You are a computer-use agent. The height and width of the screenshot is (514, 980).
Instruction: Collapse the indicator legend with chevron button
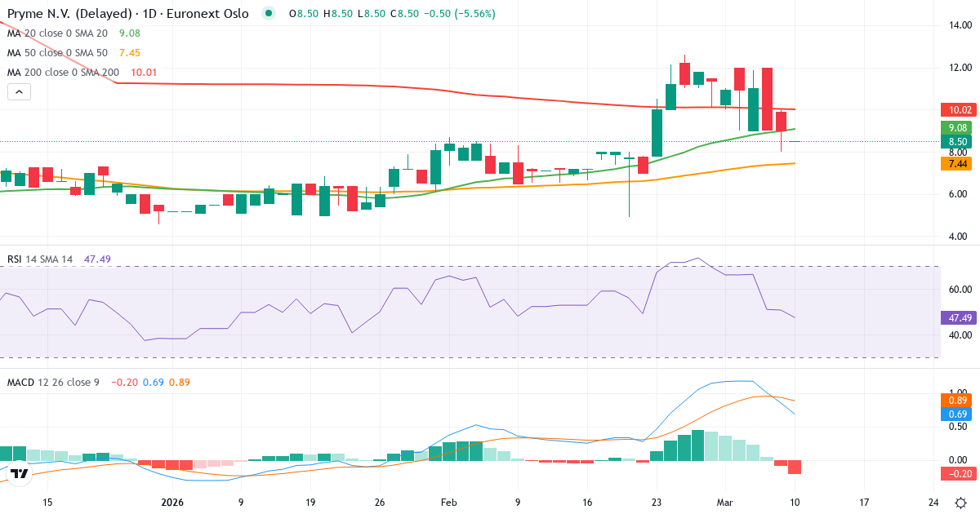tap(19, 92)
